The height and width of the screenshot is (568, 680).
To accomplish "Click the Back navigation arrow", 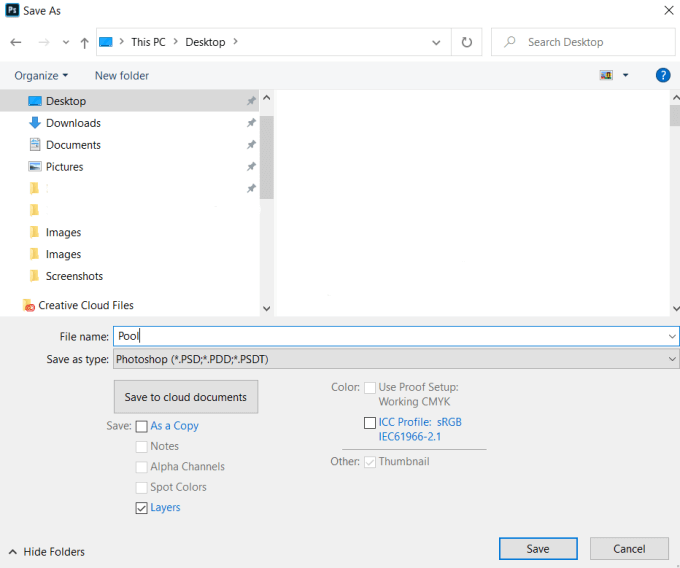I will [x=16, y=42].
